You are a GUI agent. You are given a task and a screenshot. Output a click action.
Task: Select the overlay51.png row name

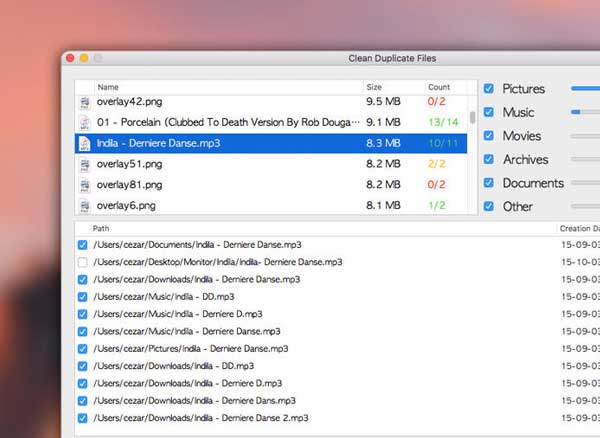(129, 164)
